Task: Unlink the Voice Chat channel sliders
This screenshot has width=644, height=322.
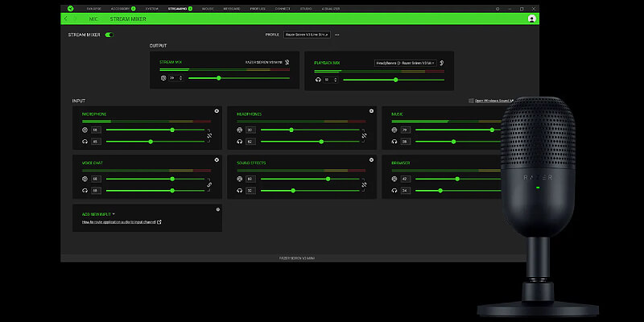Action: (209, 185)
